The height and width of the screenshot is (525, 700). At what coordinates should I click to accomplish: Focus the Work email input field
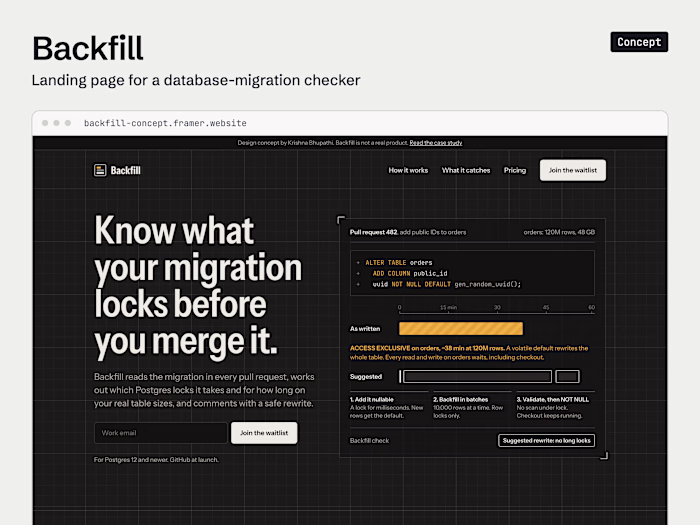click(161, 433)
